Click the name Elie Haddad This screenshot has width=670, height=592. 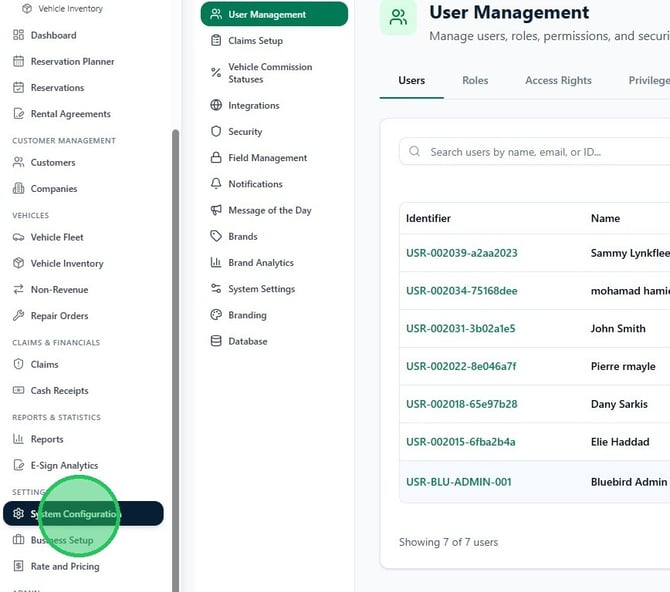[620, 442]
